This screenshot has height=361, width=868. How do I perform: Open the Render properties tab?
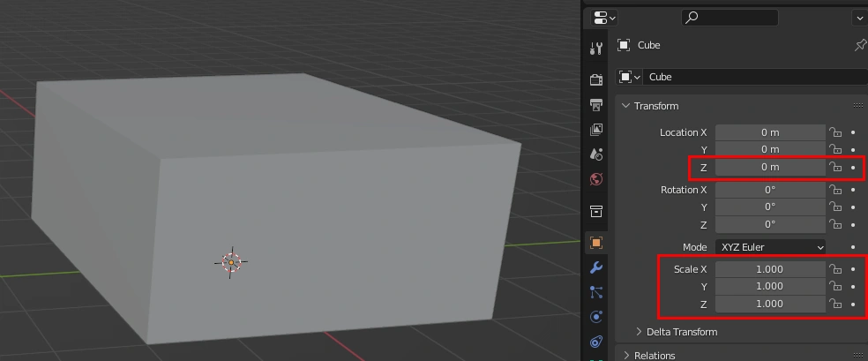tap(596, 79)
